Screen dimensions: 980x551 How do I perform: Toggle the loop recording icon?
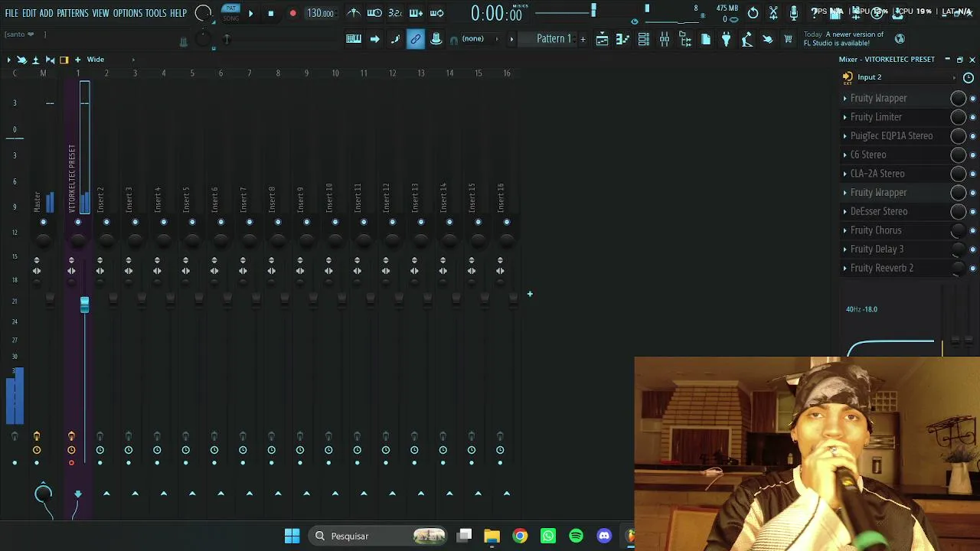[x=437, y=13]
